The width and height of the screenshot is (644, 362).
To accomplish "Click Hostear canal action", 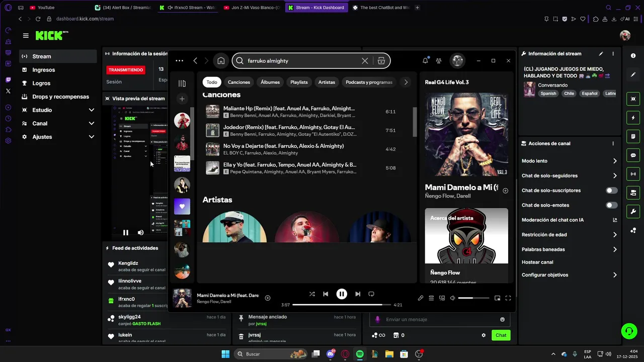I will tap(537, 262).
